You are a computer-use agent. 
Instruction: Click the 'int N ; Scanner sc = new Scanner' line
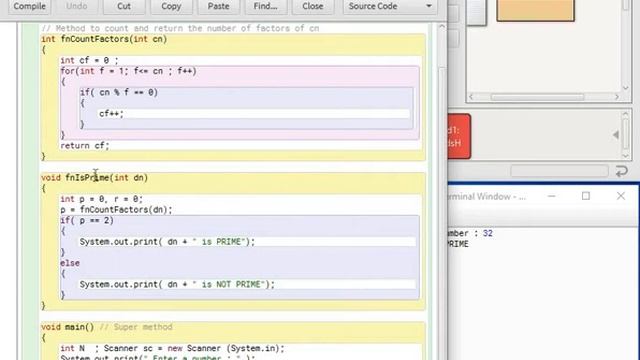172,348
